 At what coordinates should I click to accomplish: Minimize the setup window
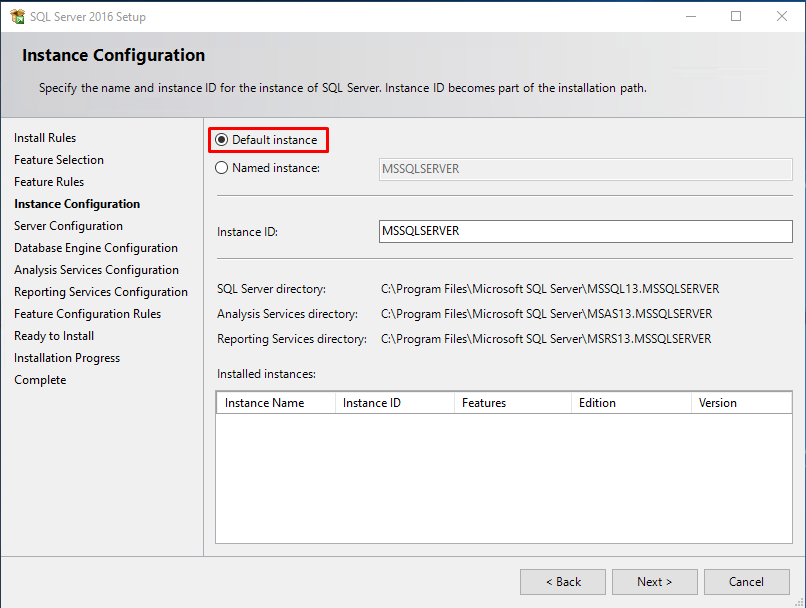(691, 16)
